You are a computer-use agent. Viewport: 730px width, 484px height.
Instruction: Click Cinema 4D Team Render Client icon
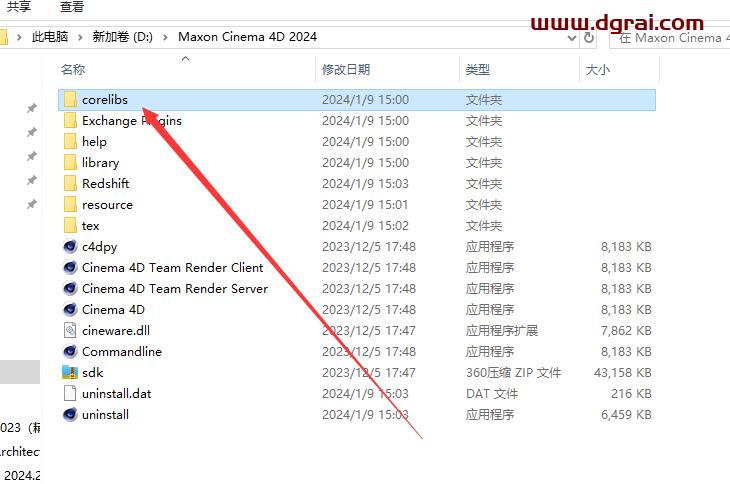pyautogui.click(x=70, y=268)
